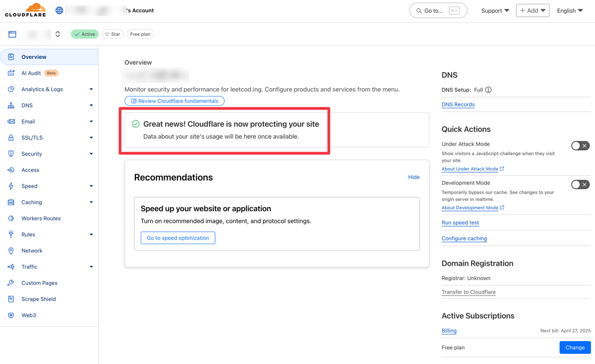Click the green Active status badge
Viewport: 595px width, 364px height.
click(x=85, y=34)
